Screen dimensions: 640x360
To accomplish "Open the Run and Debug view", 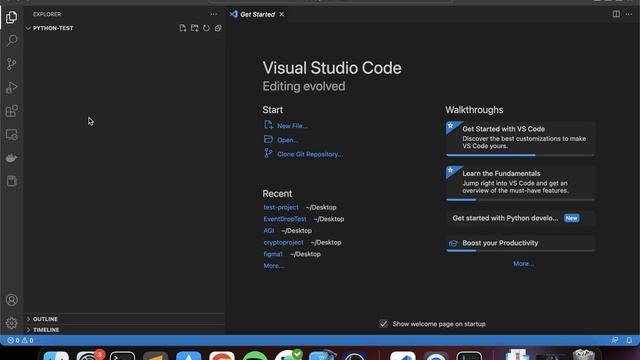I will coord(11,87).
